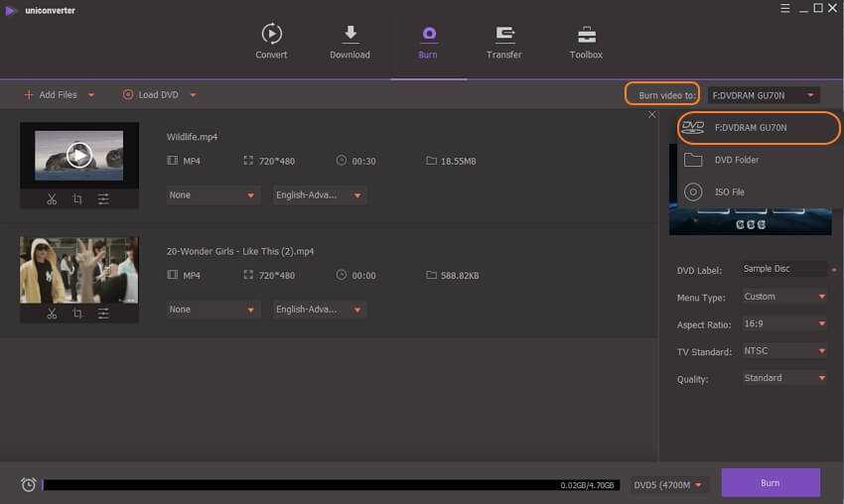Click the Add Files button
This screenshot has height=504, width=844.
pyautogui.click(x=58, y=95)
